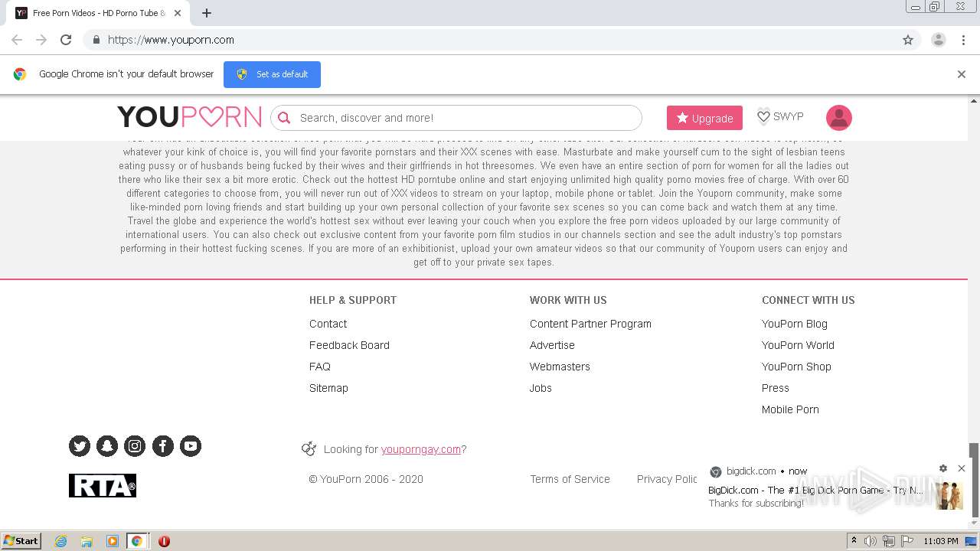The width and height of the screenshot is (980, 551).
Task: Open a new browser tab
Action: (x=207, y=13)
